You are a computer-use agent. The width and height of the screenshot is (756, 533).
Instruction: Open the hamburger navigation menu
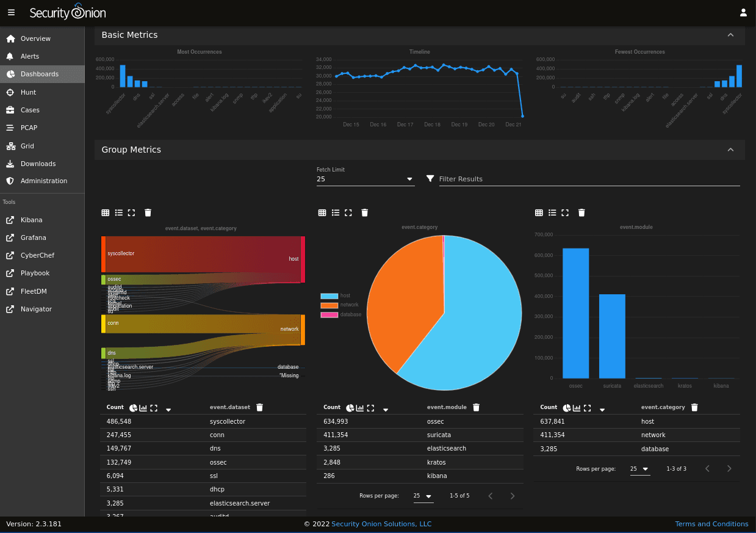click(12, 12)
